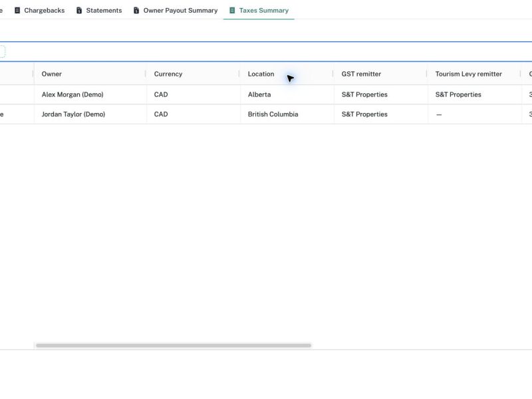Viewport: 532px width, 399px height.
Task: Click the filter input bar above table
Action: [x=266, y=52]
